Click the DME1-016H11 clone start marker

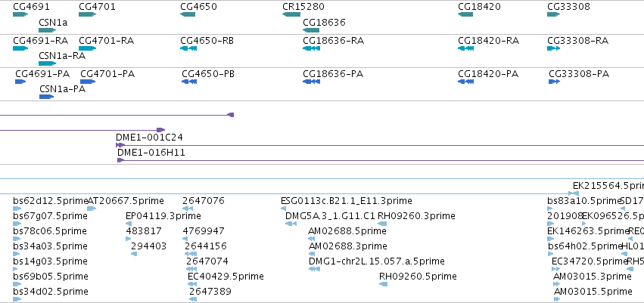click(x=120, y=160)
